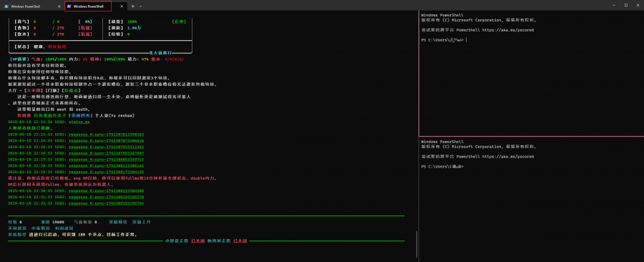This screenshot has width=644, height=262.
Task: Toggle the 触摸屏走路 已关闭 status
Action: click(227, 241)
